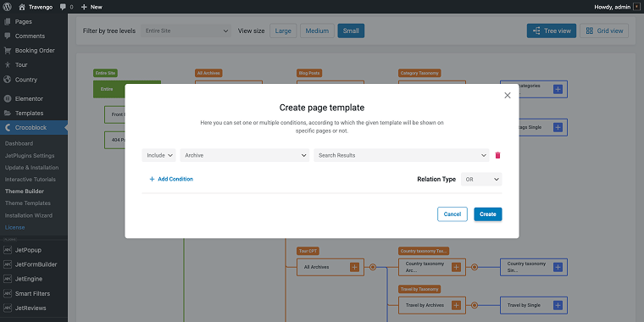This screenshot has height=322, width=644.
Task: Click the admin avatar icon
Action: [x=637, y=7]
